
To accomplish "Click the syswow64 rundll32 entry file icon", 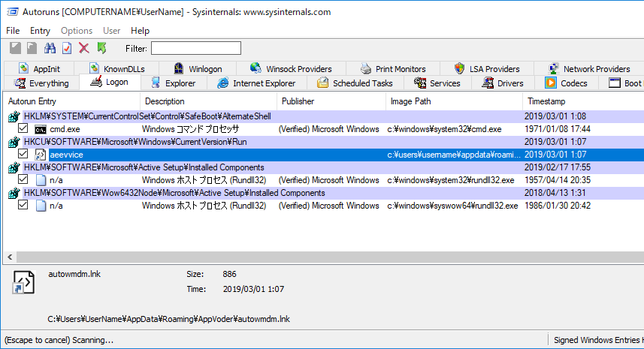I will tap(41, 206).
